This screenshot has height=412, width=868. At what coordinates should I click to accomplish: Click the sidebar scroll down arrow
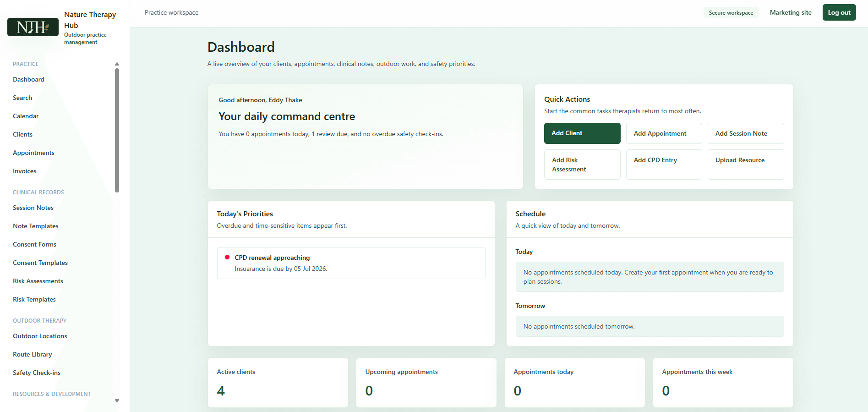(x=117, y=401)
